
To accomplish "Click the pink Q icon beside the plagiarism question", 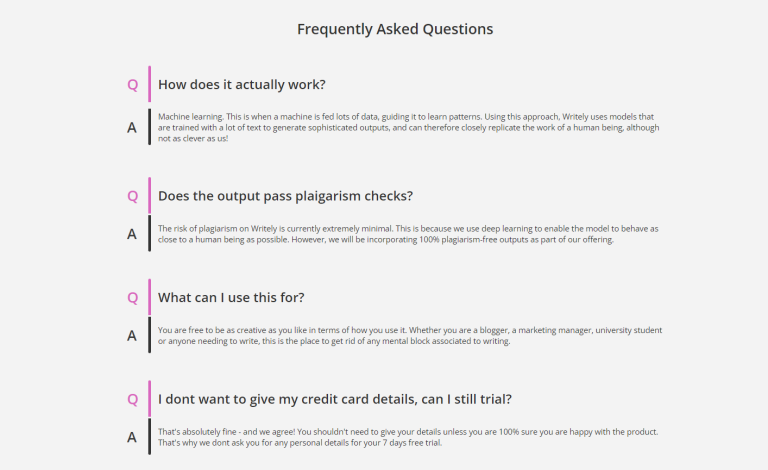I will pos(132,195).
